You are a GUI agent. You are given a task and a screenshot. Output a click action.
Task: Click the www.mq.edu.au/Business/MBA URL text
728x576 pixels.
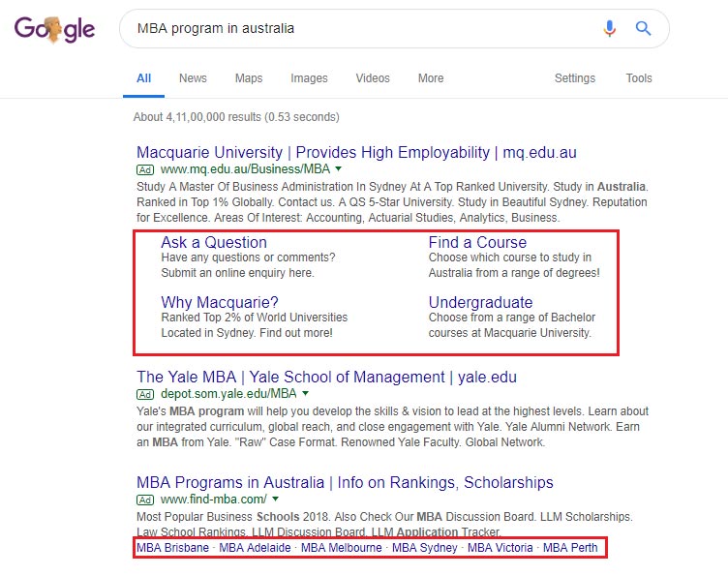(x=245, y=169)
